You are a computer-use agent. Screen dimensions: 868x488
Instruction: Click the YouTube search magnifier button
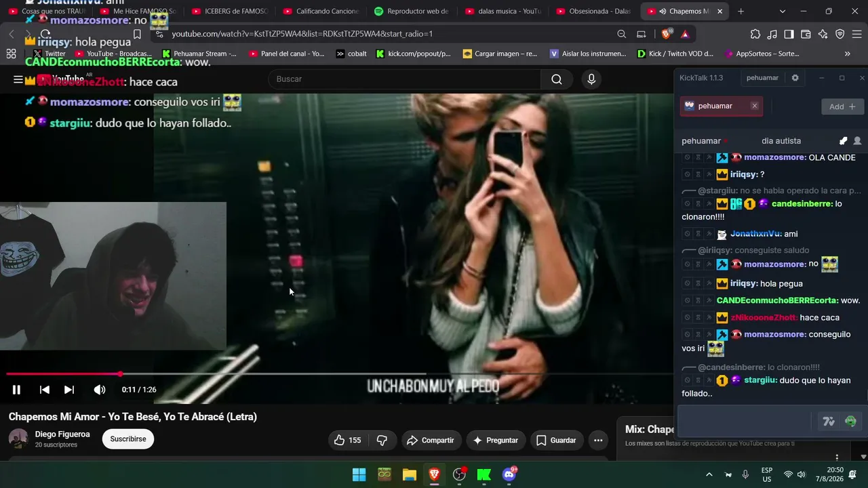[x=557, y=79]
